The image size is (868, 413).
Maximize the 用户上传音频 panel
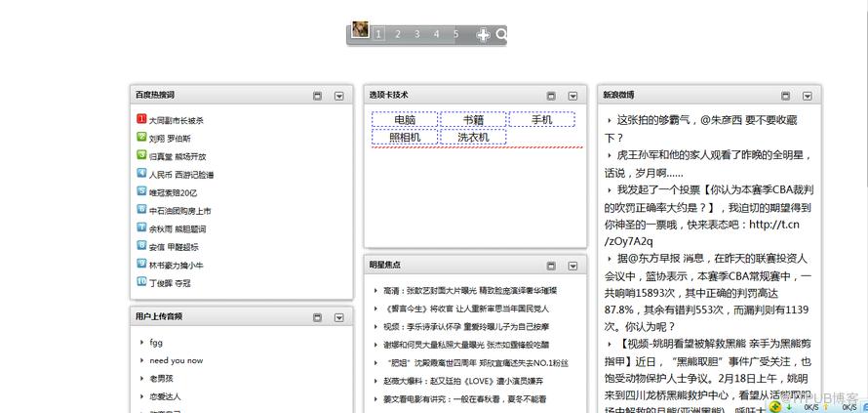tap(317, 317)
